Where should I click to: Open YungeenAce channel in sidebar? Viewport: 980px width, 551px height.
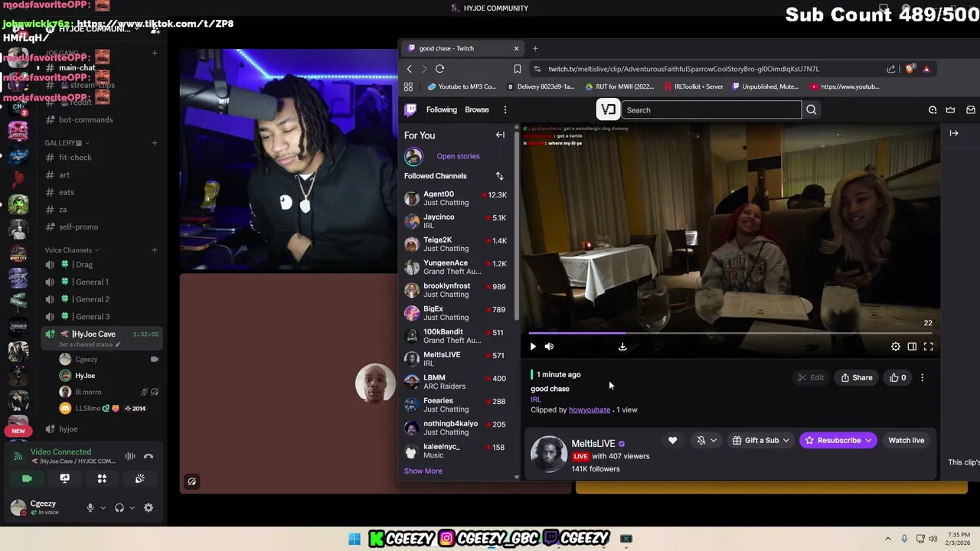coord(456,267)
